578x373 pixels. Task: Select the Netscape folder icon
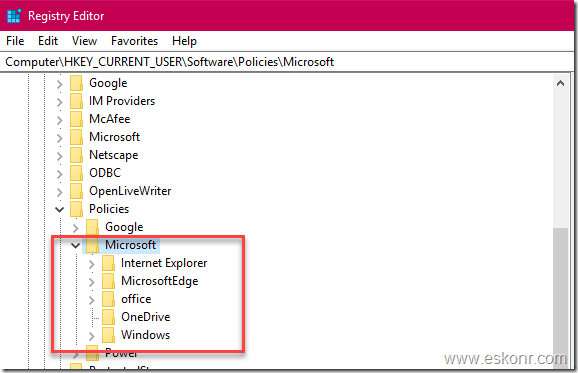tap(76, 155)
